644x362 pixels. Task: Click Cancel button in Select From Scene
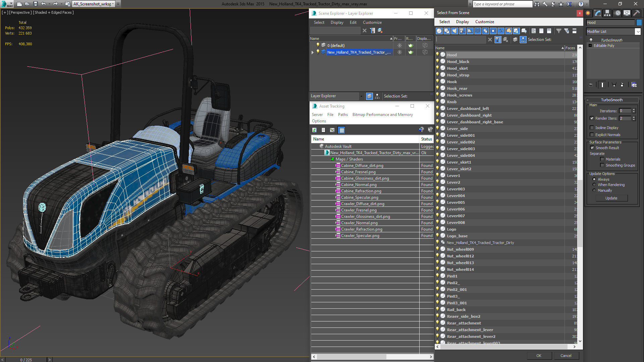tap(566, 356)
